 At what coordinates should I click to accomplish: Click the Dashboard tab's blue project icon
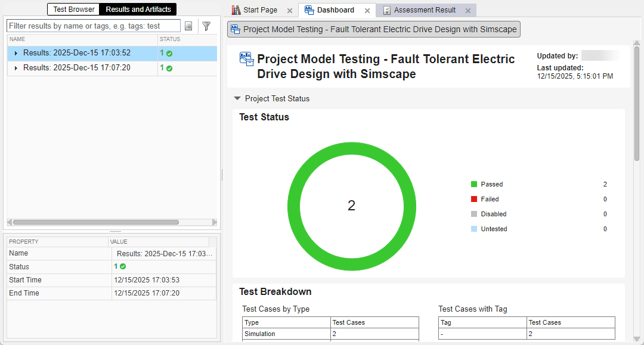(308, 10)
